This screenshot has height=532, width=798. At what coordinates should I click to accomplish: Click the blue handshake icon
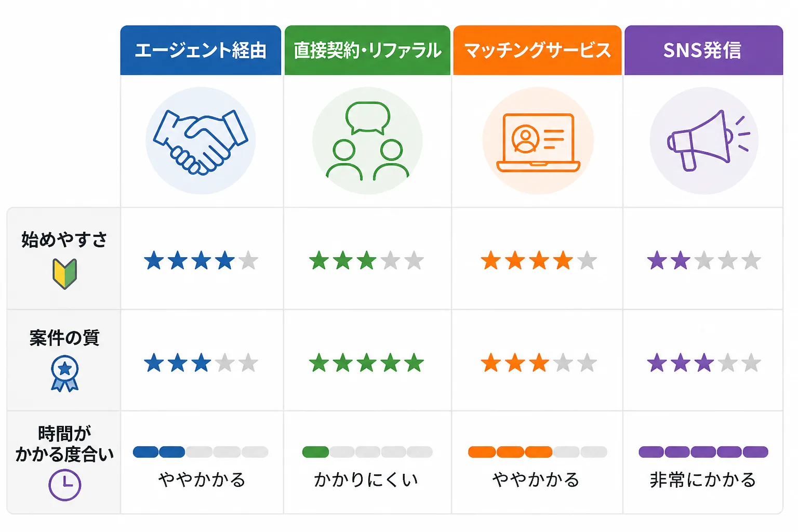click(x=201, y=141)
